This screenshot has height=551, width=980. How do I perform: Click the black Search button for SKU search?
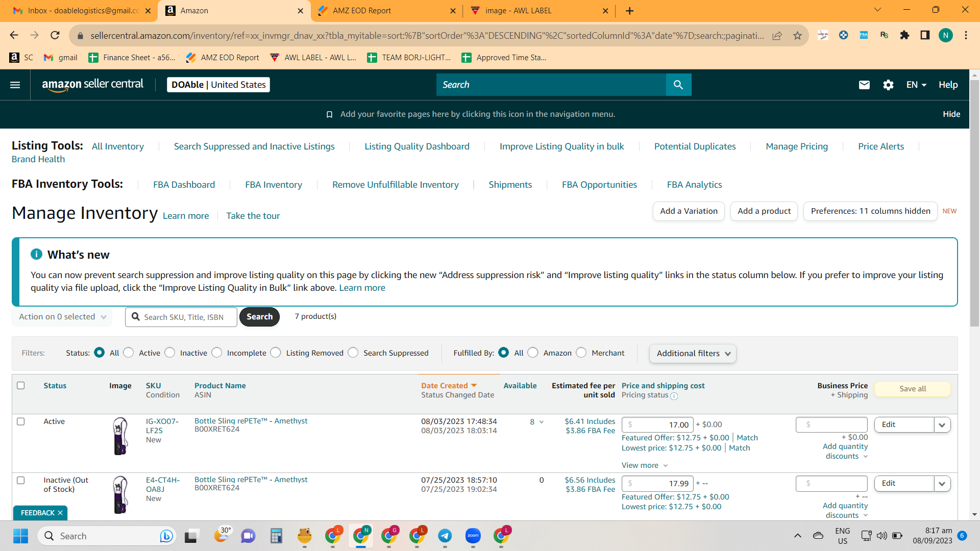pyautogui.click(x=259, y=317)
